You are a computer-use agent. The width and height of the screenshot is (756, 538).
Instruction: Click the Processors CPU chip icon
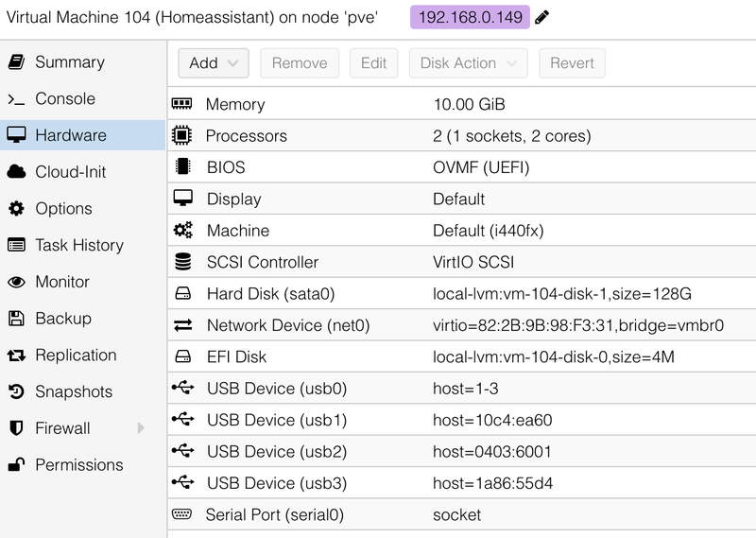tap(182, 136)
